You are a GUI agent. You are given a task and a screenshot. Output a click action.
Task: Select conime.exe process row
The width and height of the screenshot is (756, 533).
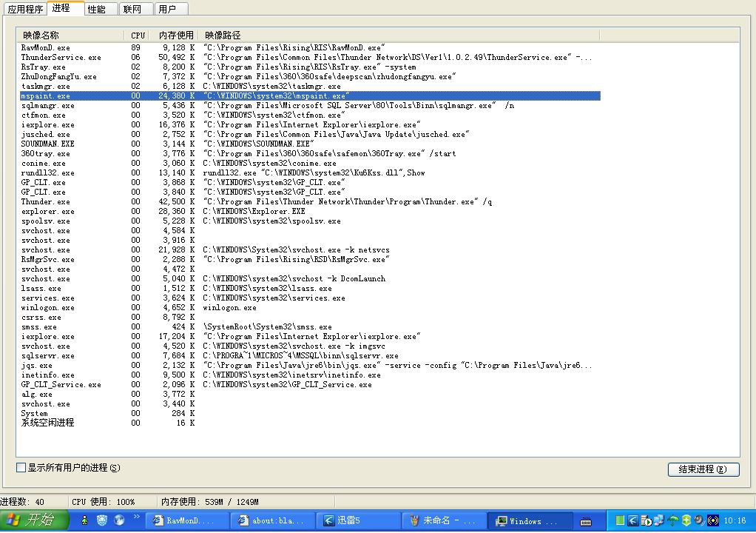pos(310,163)
